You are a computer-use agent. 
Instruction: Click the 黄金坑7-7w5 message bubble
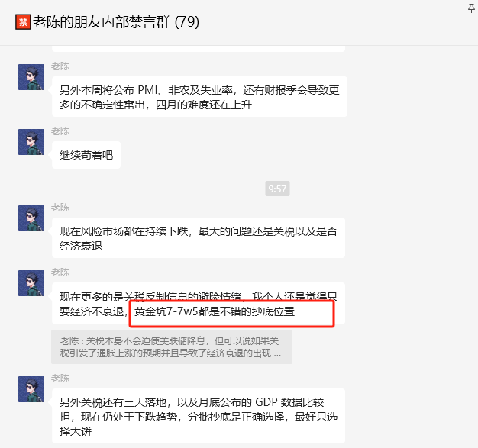199,304
